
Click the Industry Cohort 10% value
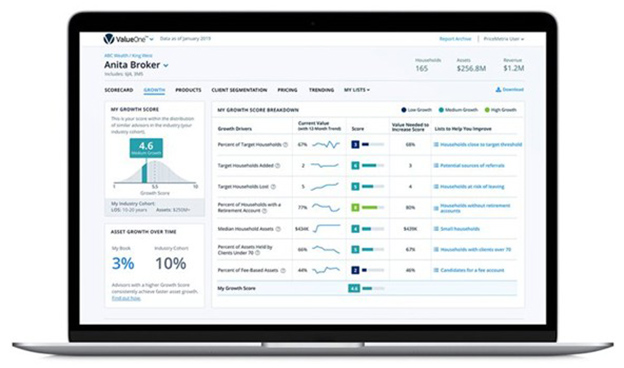click(x=171, y=263)
